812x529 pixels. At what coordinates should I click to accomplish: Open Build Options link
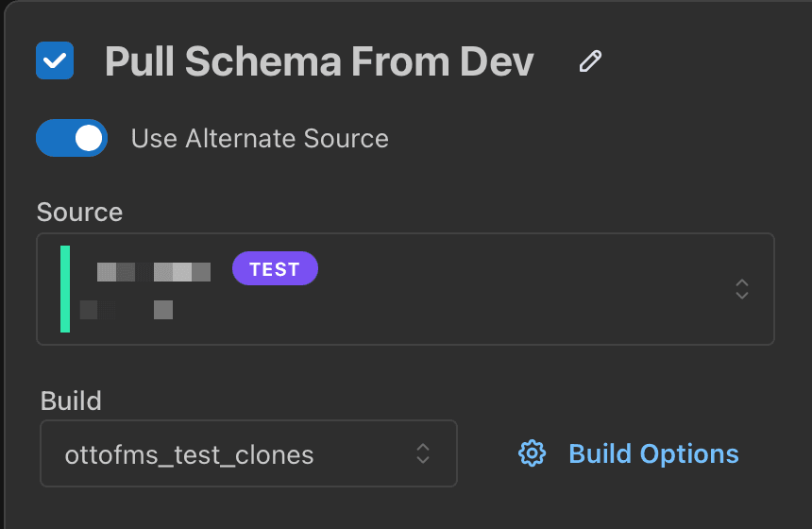(653, 453)
